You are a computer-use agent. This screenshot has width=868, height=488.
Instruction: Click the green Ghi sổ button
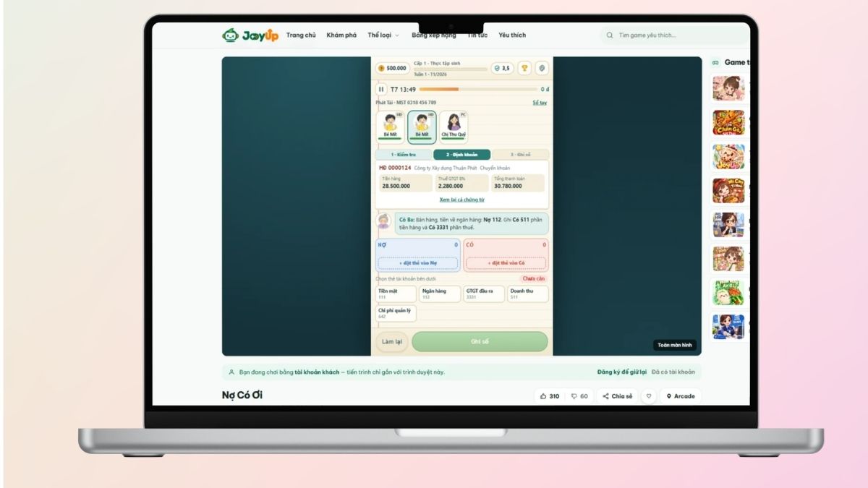coord(480,341)
